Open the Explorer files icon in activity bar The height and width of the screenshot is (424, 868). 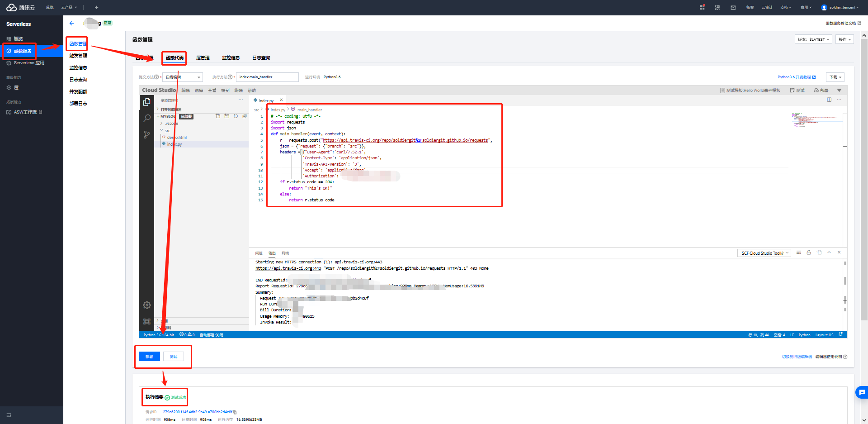pyautogui.click(x=146, y=102)
